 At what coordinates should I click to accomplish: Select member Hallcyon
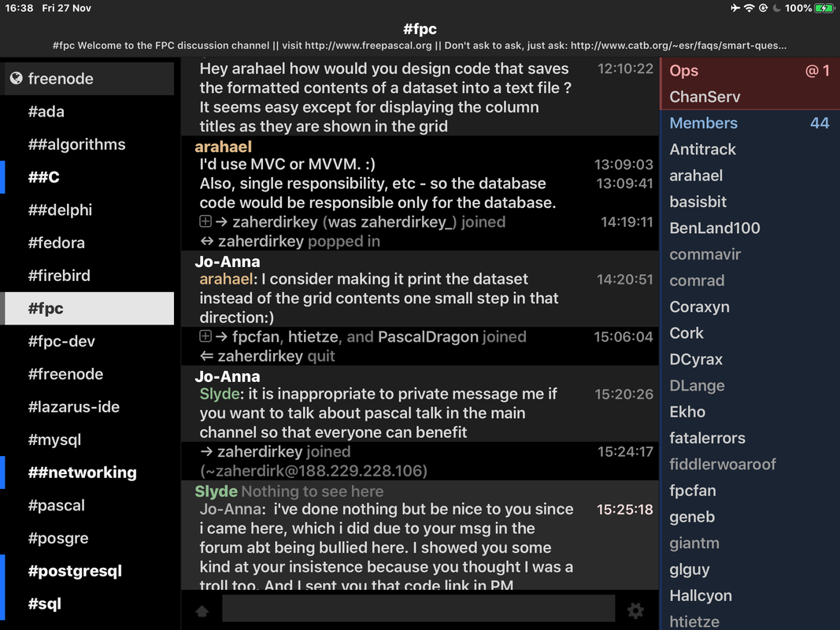[x=750, y=595]
